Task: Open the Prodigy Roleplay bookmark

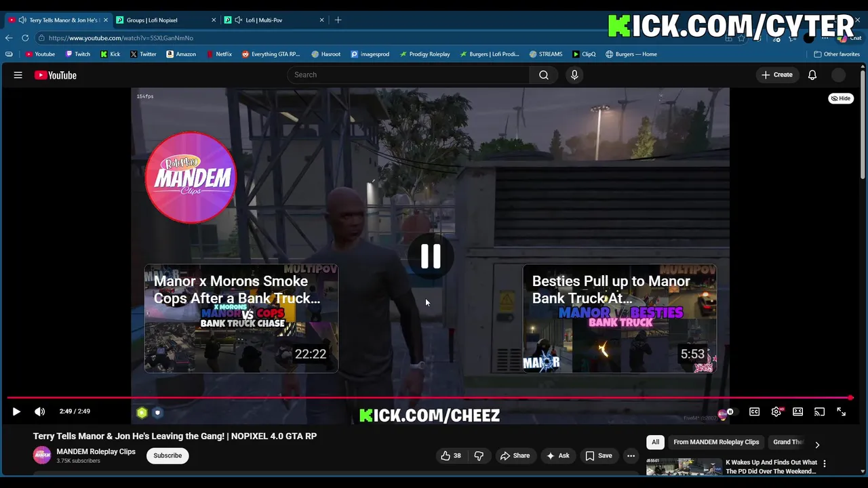Action: 425,54
